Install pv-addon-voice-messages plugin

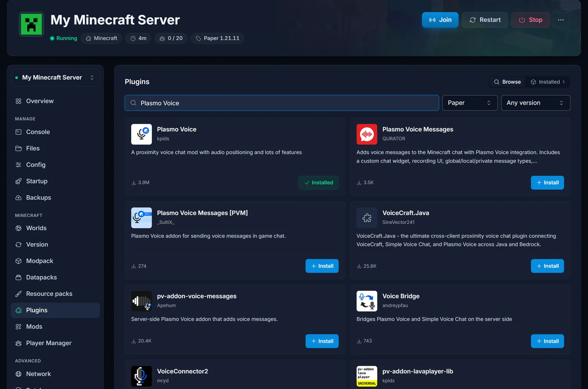point(322,341)
